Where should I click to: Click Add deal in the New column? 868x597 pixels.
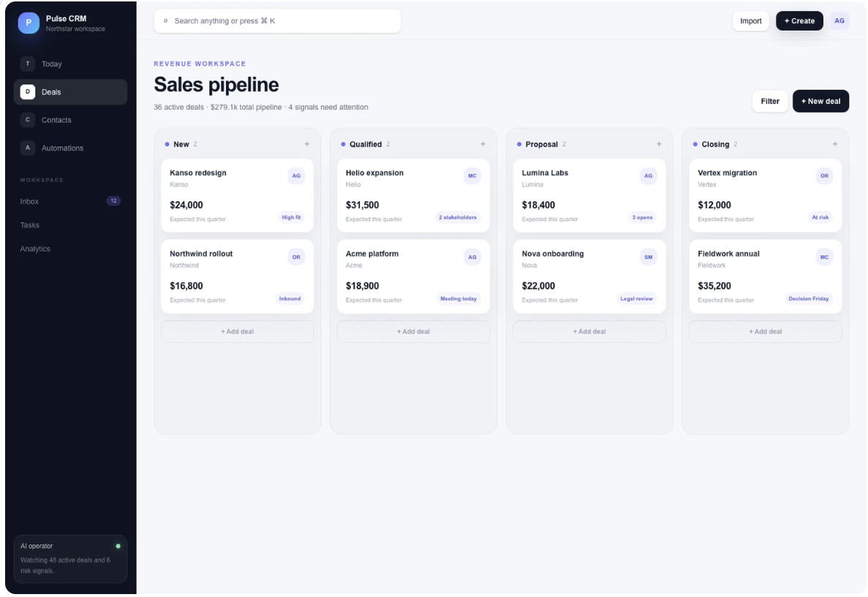(237, 331)
